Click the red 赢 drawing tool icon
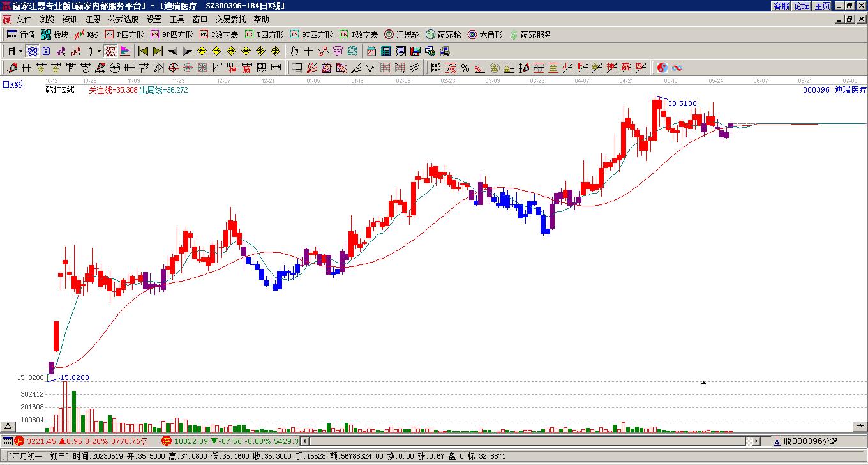Image resolution: width=868 pixels, height=465 pixels. click(247, 67)
